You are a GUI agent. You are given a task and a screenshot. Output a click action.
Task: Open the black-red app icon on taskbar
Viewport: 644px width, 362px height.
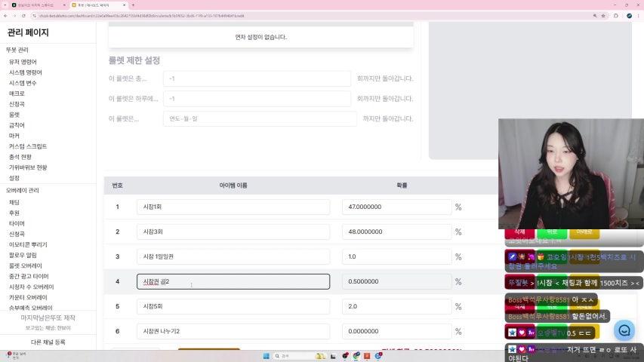point(345,356)
